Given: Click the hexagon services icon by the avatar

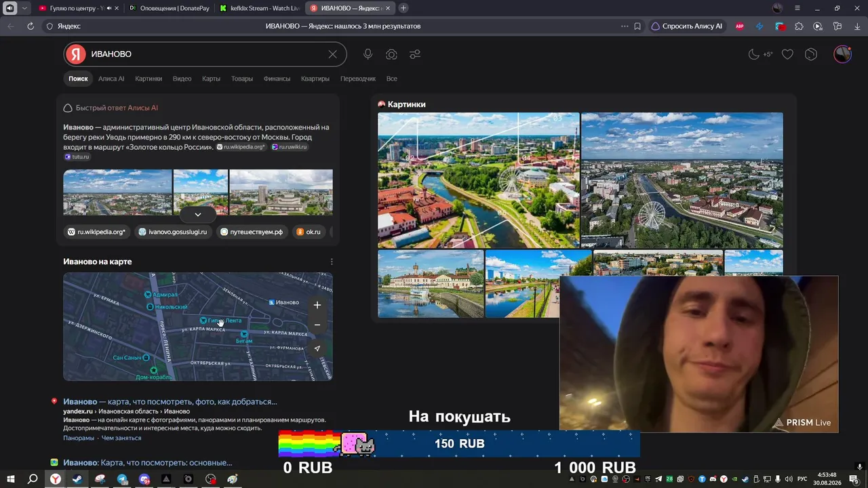Looking at the screenshot, I should (811, 54).
